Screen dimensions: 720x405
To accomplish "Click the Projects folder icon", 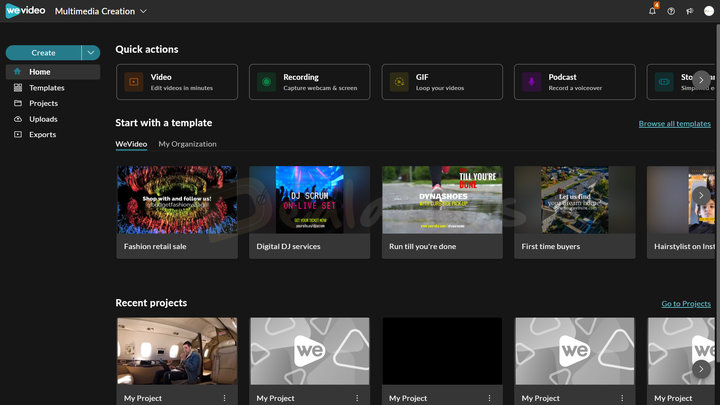I will pyautogui.click(x=17, y=103).
